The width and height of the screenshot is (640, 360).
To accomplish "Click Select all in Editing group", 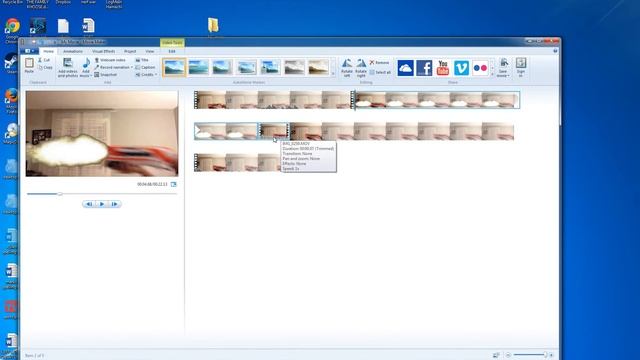I will tap(380, 72).
